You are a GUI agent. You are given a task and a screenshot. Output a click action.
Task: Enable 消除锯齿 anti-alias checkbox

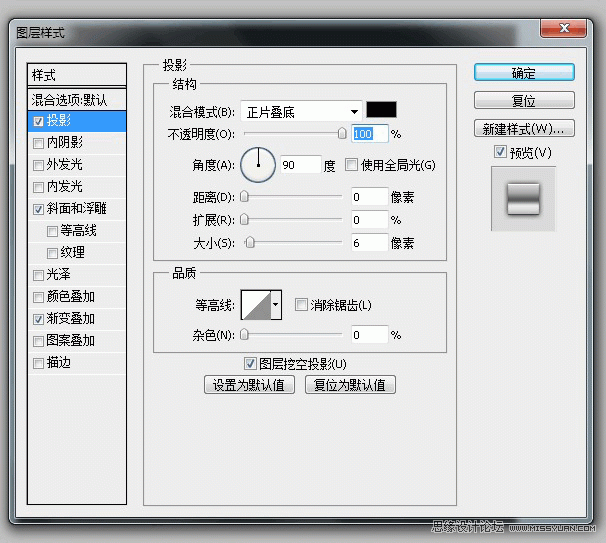tap(301, 305)
